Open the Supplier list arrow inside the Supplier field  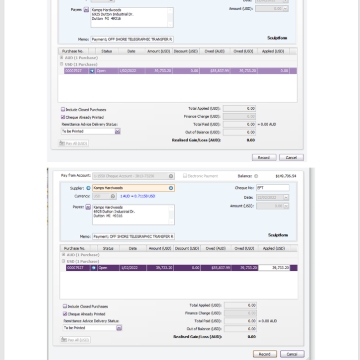click(171, 188)
